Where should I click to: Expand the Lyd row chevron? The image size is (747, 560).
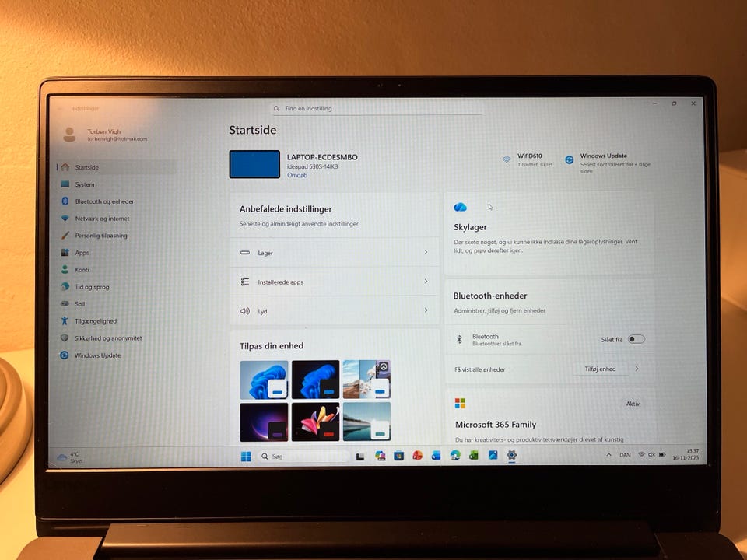click(426, 310)
